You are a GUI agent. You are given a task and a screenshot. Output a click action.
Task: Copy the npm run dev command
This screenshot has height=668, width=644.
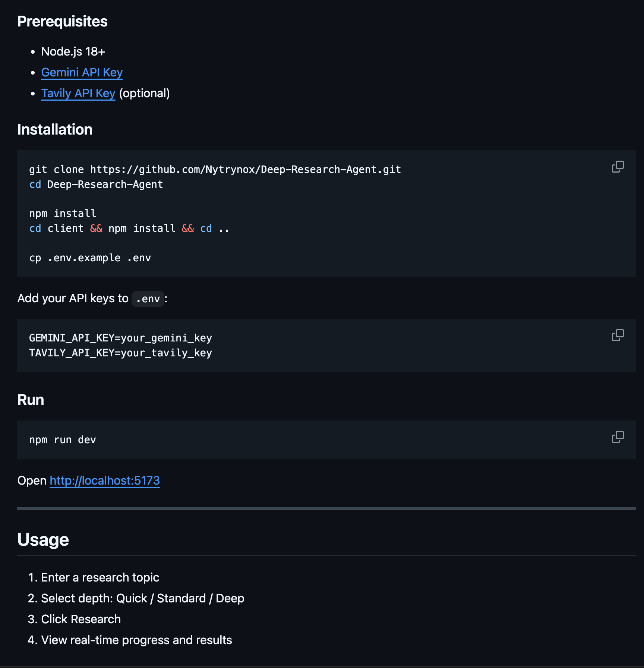[x=618, y=437]
